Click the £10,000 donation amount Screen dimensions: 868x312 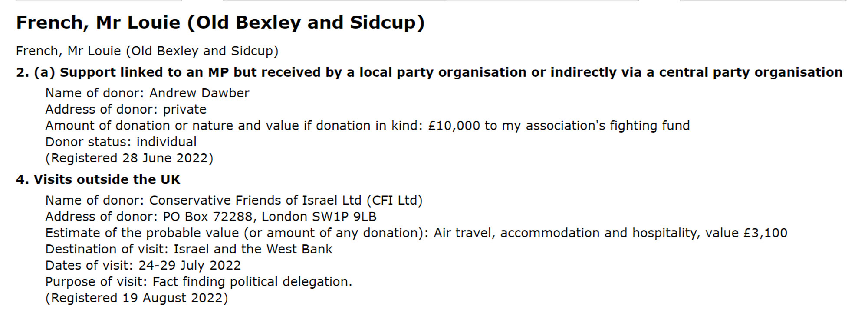click(454, 126)
